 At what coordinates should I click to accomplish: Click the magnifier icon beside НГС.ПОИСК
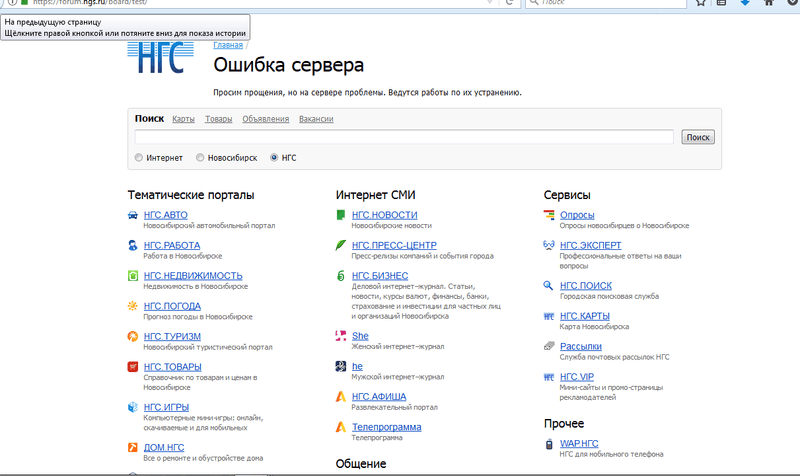(548, 285)
